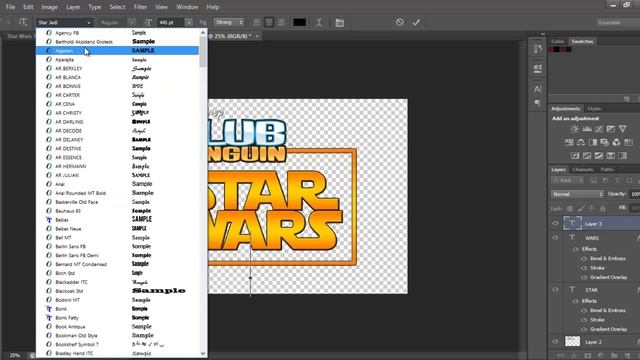Image resolution: width=640 pixels, height=360 pixels.
Task: Open the character panel toggle icon
Action: tap(340, 22)
